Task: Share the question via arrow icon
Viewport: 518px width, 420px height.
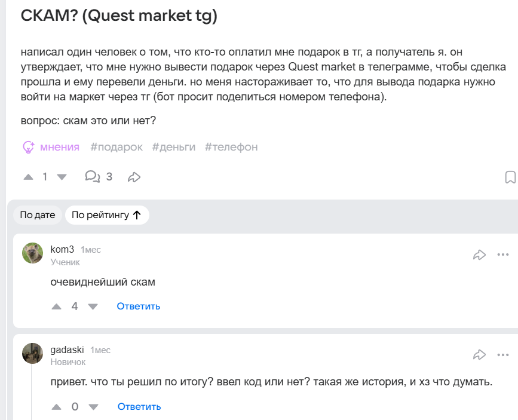Action: point(134,177)
